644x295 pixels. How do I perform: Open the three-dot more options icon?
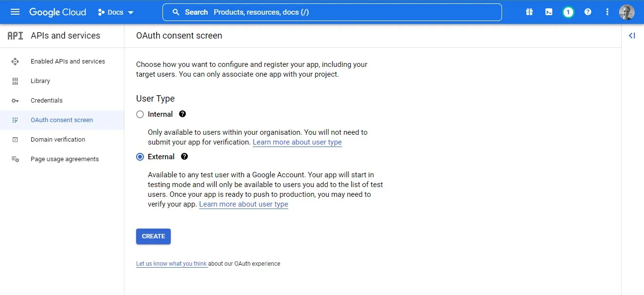607,11
